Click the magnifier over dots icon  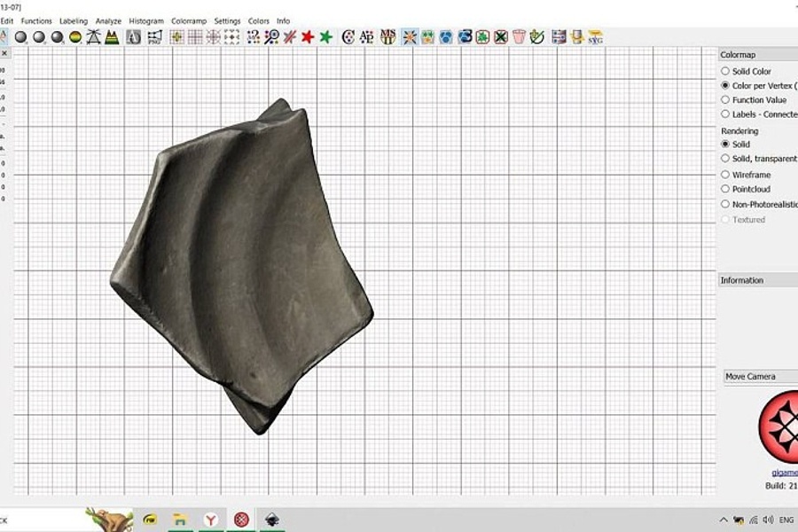pyautogui.click(x=272, y=37)
